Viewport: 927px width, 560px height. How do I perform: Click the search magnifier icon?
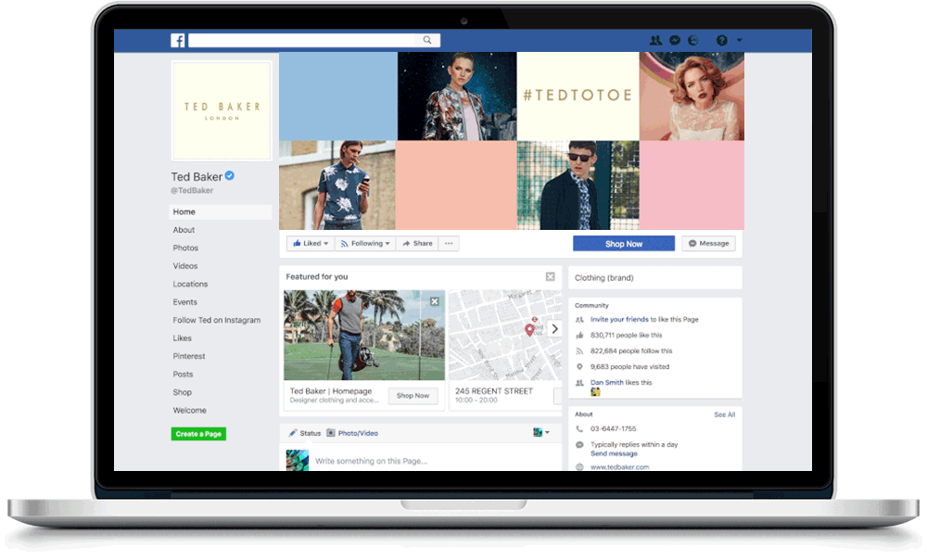pyautogui.click(x=426, y=40)
